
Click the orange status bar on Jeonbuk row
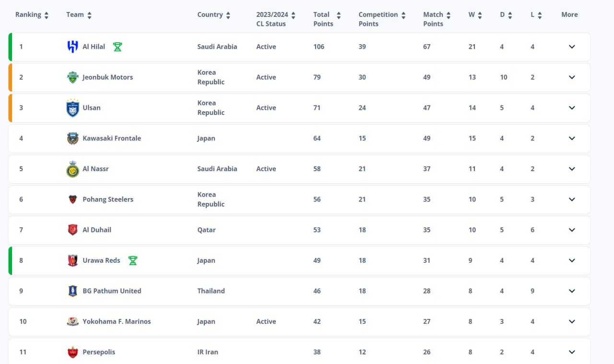coord(10,77)
